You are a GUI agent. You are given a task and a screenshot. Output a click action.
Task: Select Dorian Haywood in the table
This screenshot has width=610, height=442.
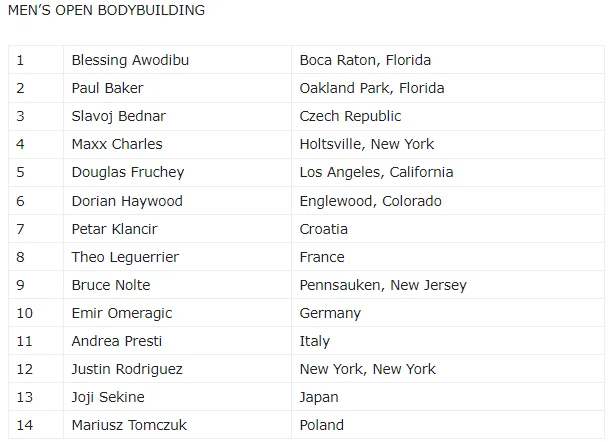(x=127, y=201)
